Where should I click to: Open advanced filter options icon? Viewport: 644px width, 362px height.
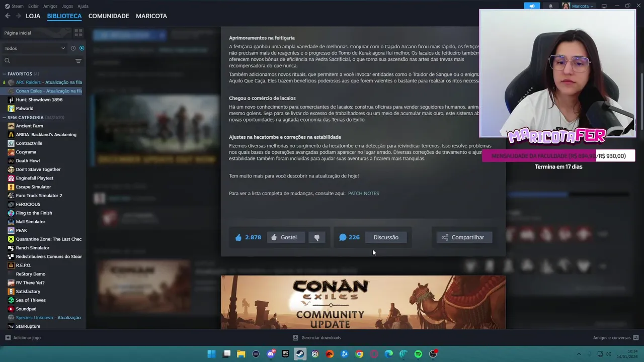[78, 61]
